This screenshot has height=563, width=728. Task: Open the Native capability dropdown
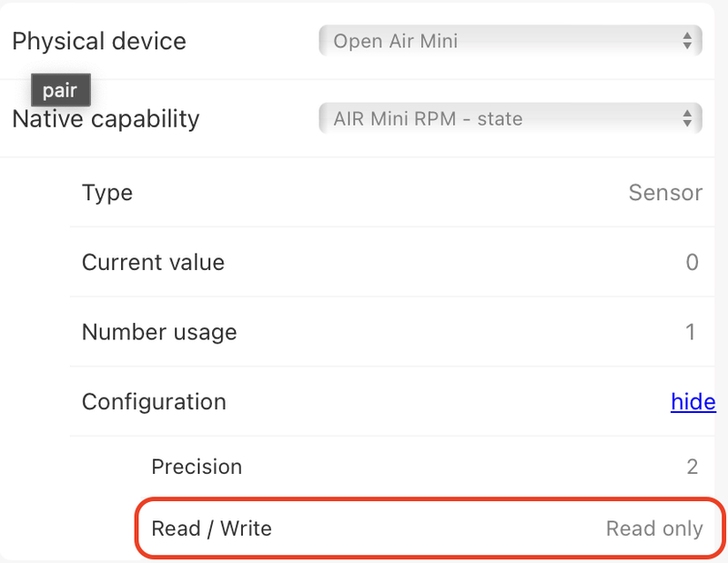click(510, 118)
